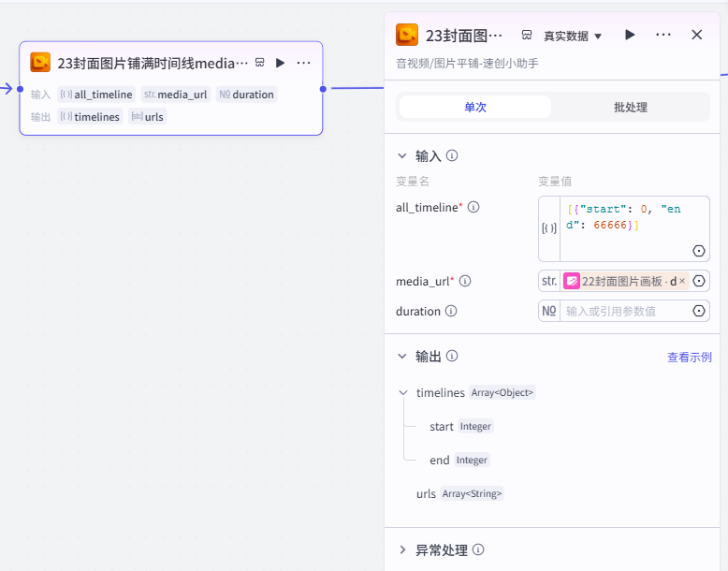
Task: Click the number type icon of duration field
Action: (x=549, y=311)
